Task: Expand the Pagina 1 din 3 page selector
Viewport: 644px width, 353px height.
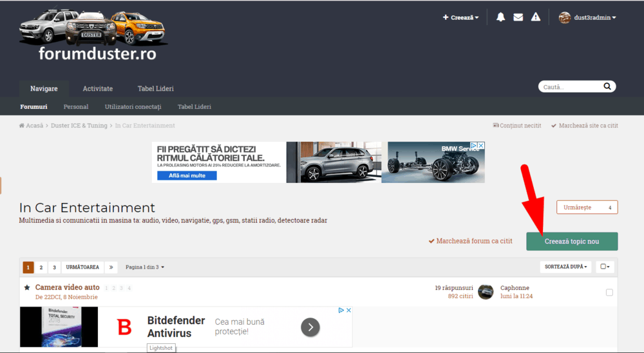Action: 145,267
